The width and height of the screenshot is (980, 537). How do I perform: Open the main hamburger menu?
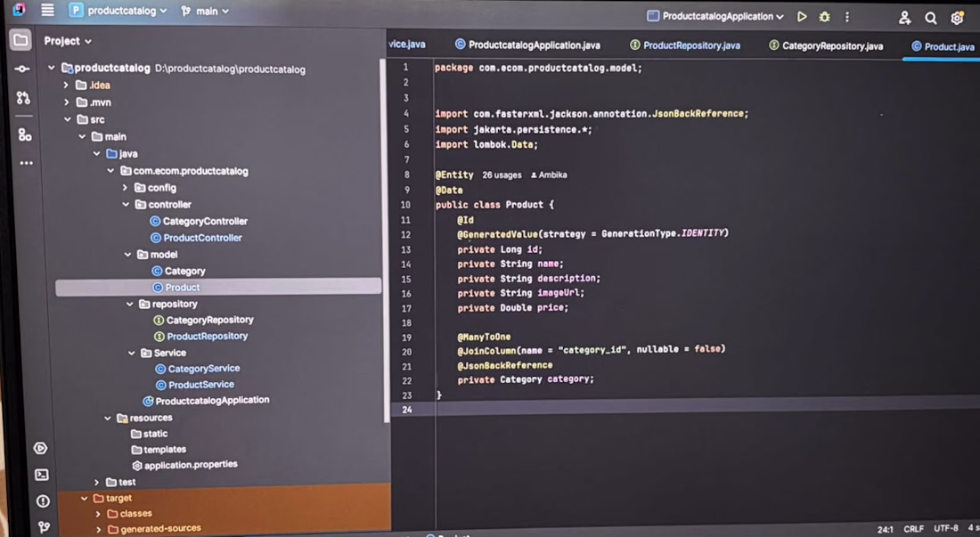click(x=47, y=10)
